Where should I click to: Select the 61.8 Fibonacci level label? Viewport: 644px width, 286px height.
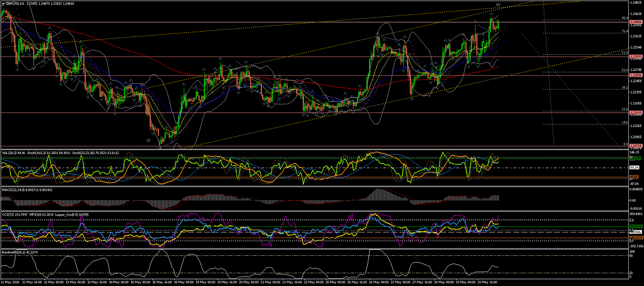click(624, 52)
